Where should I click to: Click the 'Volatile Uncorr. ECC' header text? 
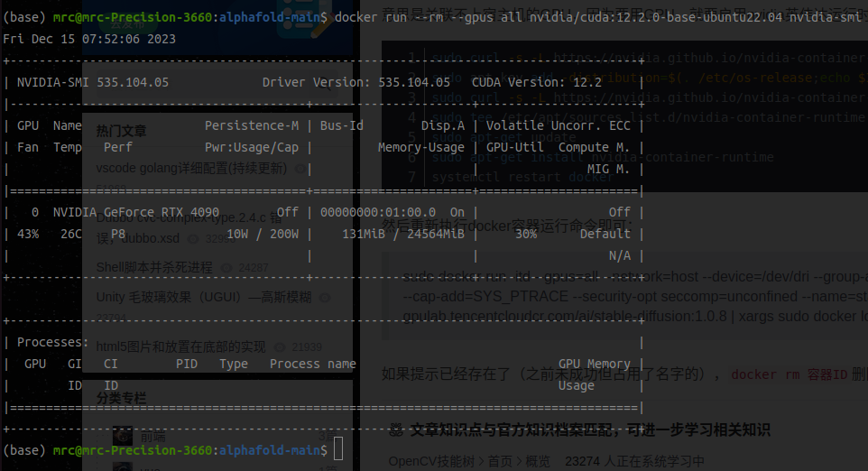[558, 125]
